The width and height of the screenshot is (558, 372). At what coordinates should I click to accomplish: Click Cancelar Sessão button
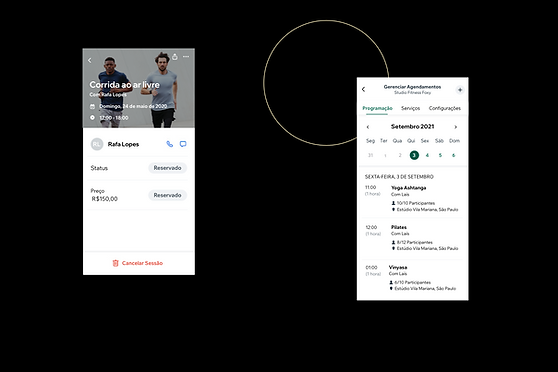pos(138,263)
